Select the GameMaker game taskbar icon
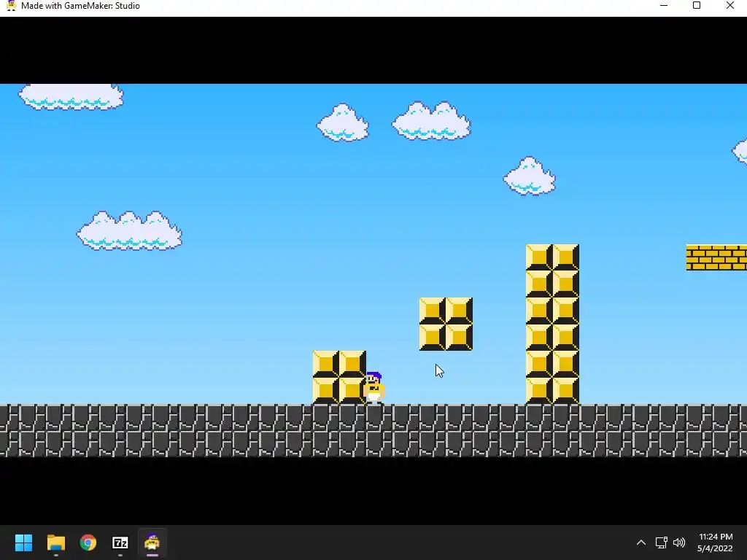Viewport: 747px width, 560px height. [152, 542]
